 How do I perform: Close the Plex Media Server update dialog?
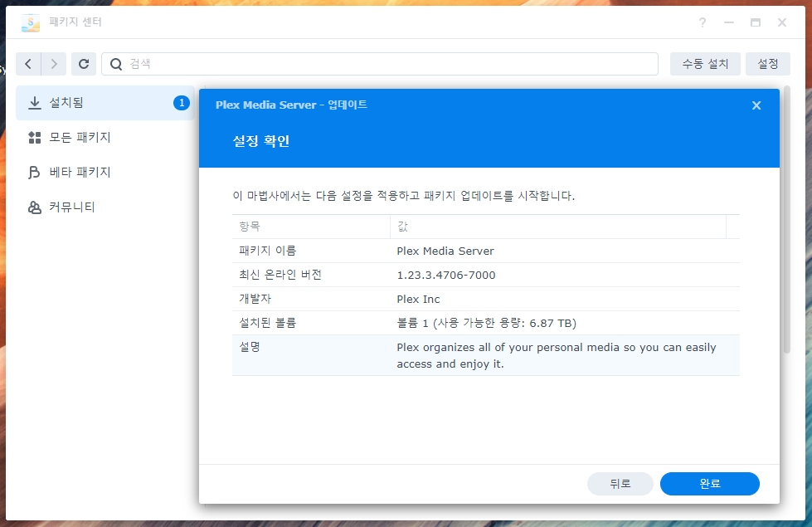click(756, 105)
